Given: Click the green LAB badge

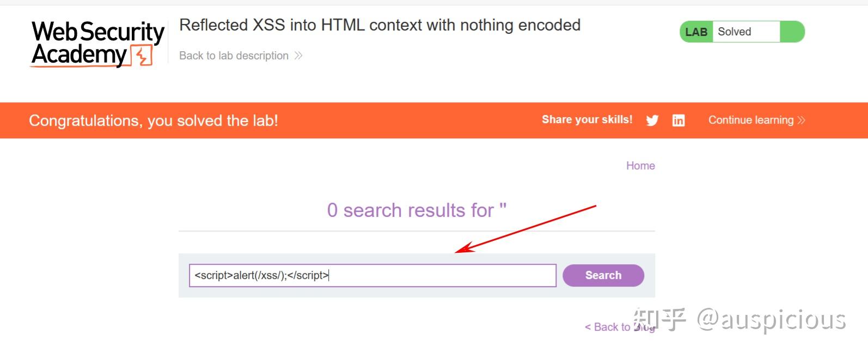Looking at the screenshot, I should click(695, 32).
